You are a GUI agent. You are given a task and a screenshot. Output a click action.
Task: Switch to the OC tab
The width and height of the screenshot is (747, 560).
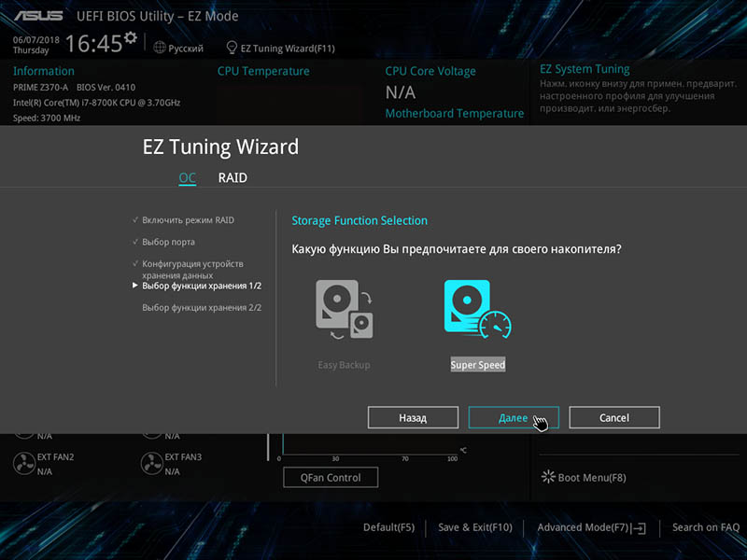(188, 177)
